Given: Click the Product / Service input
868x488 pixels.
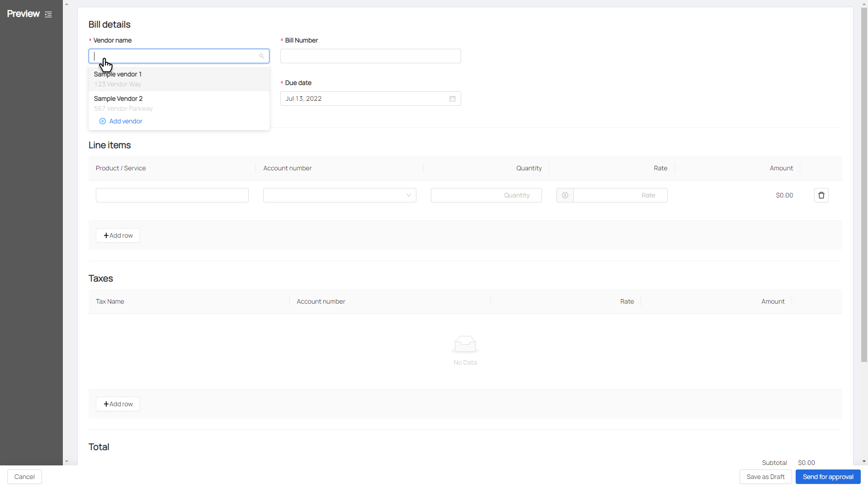Looking at the screenshot, I should (172, 195).
